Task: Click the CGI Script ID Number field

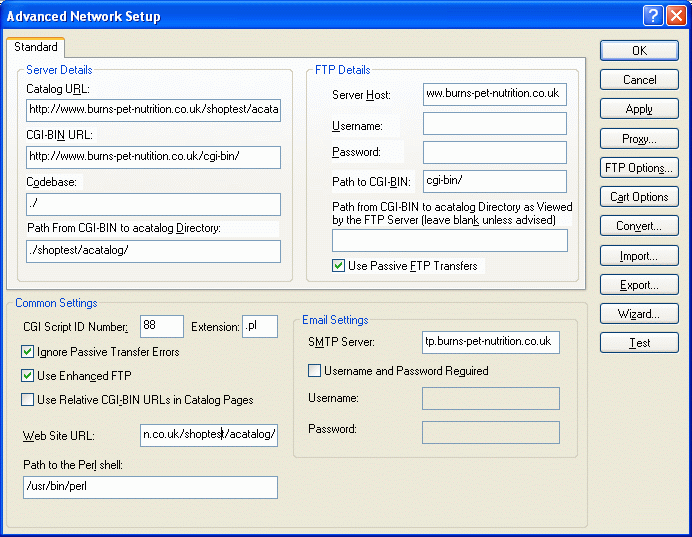Action: pyautogui.click(x=162, y=327)
